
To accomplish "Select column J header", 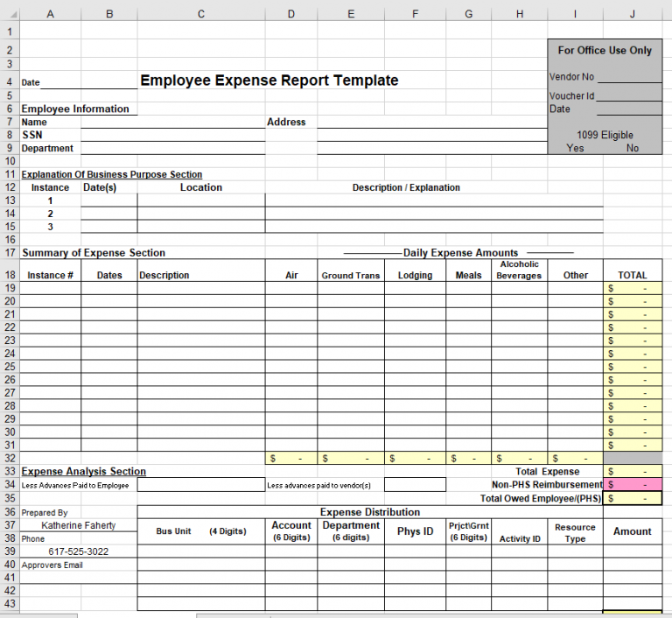I will 632,14.
